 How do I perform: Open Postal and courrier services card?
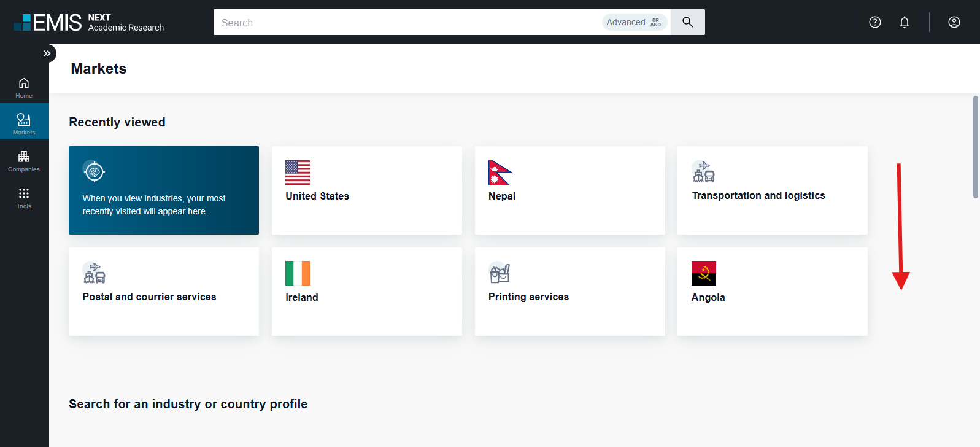pyautogui.click(x=163, y=291)
